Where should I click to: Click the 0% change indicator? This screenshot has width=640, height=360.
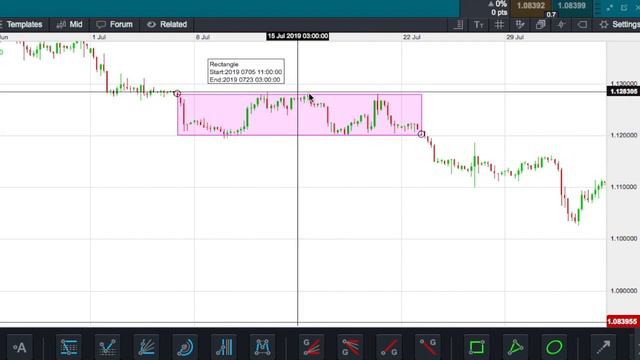pos(498,4)
